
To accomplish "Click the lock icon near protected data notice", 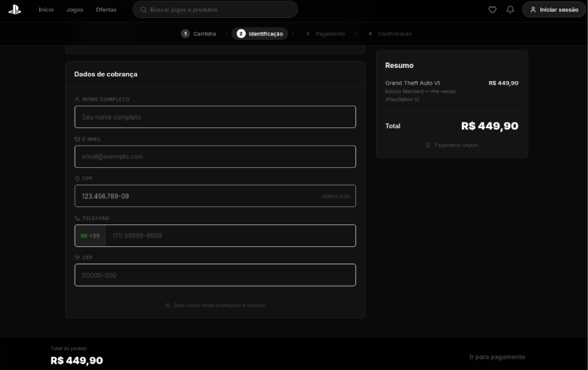I will point(167,306).
